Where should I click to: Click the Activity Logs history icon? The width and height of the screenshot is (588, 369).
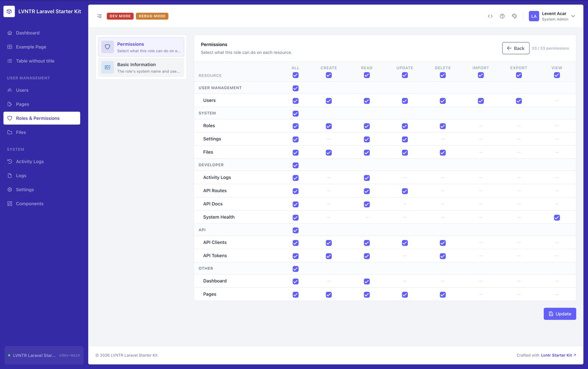pos(10,161)
